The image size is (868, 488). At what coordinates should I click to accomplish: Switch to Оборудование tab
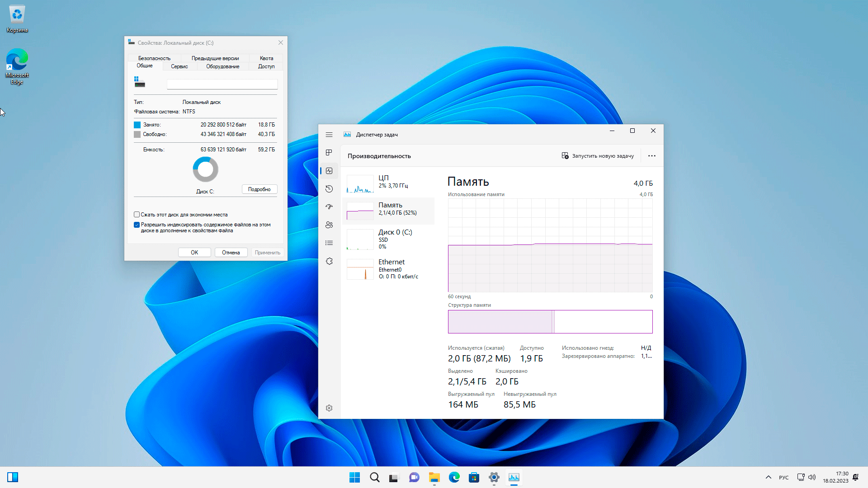click(222, 66)
